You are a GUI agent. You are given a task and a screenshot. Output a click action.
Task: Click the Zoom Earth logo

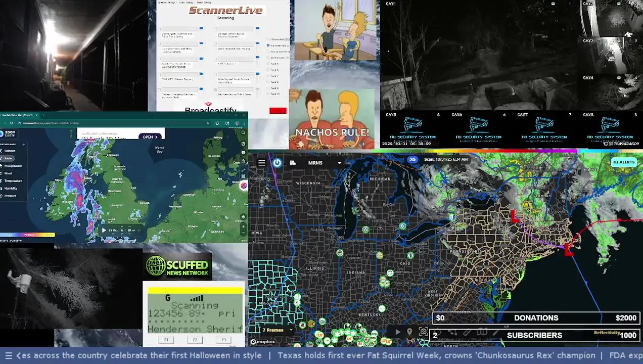tap(8, 133)
